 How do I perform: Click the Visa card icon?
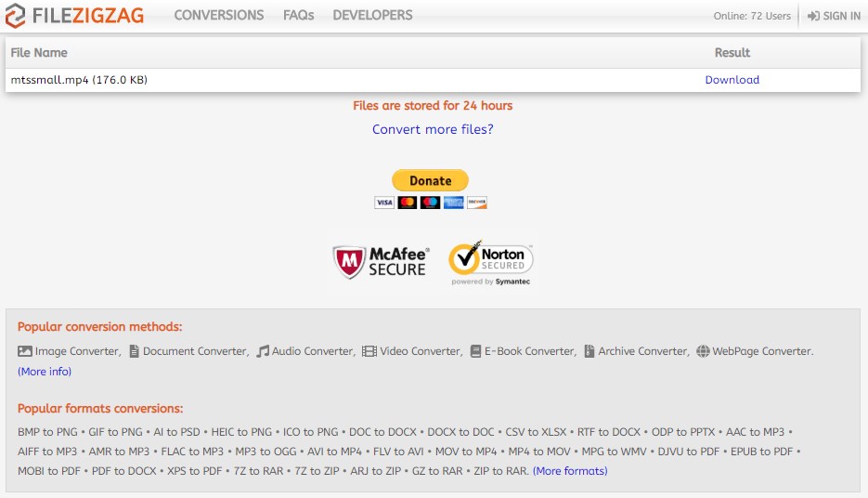point(384,203)
